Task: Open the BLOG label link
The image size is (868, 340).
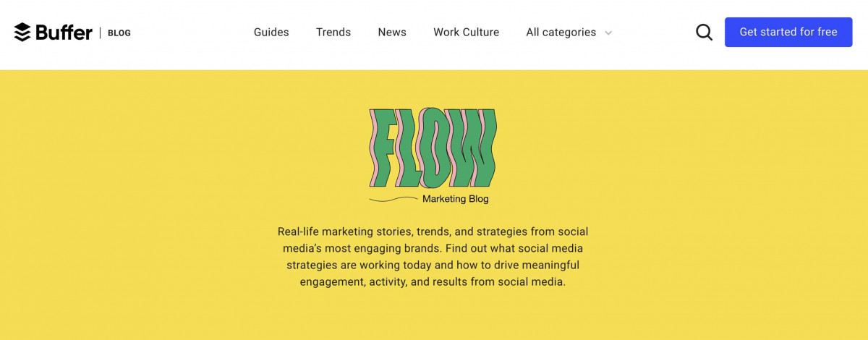Action: [x=119, y=33]
